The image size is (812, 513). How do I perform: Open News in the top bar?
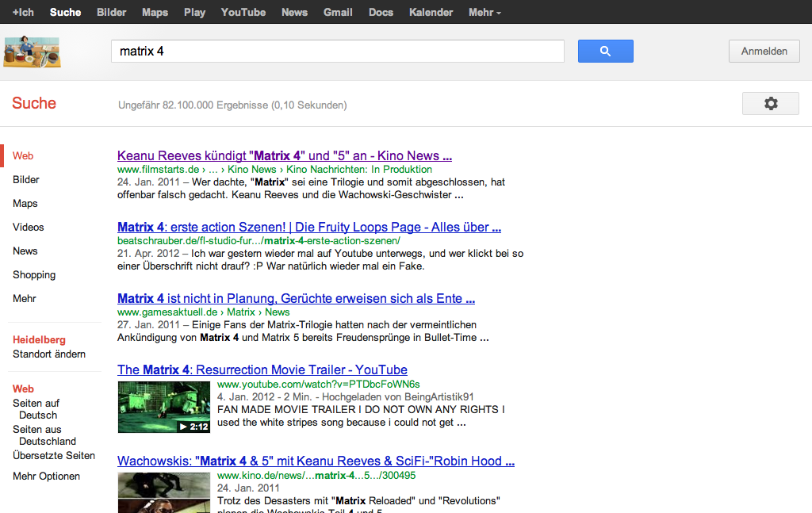click(x=295, y=12)
